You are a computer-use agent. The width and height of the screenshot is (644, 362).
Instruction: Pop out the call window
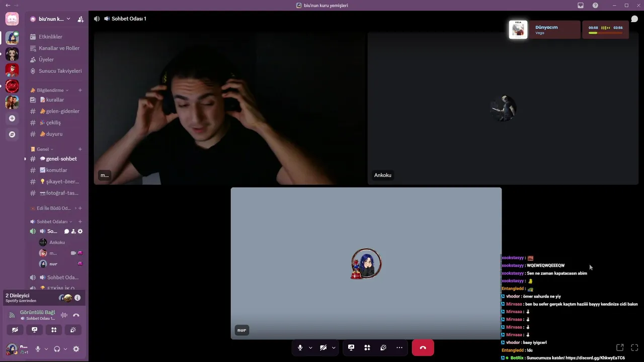pyautogui.click(x=620, y=347)
